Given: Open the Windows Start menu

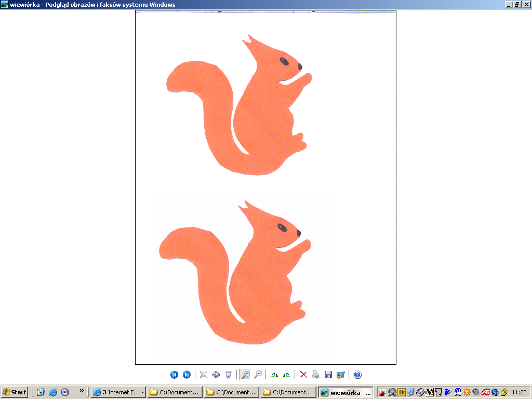Looking at the screenshot, I should click(x=15, y=392).
